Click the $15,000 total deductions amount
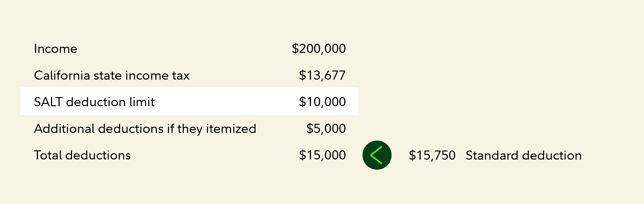644x204 pixels. tap(322, 155)
